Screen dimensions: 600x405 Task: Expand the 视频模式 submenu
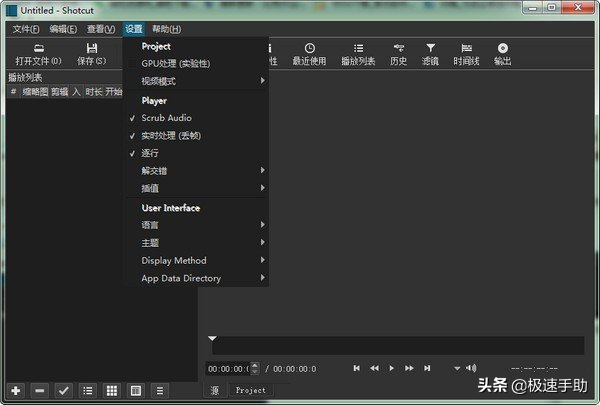[x=197, y=81]
